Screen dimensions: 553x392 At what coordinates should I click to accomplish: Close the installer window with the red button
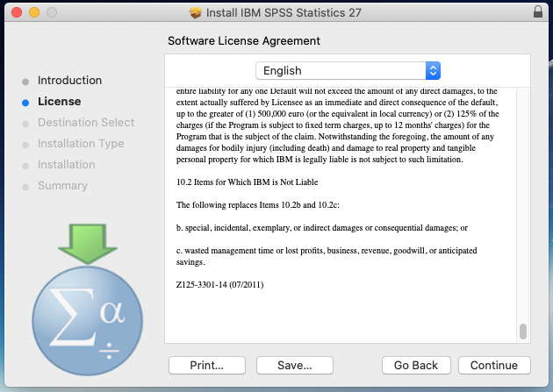17,12
